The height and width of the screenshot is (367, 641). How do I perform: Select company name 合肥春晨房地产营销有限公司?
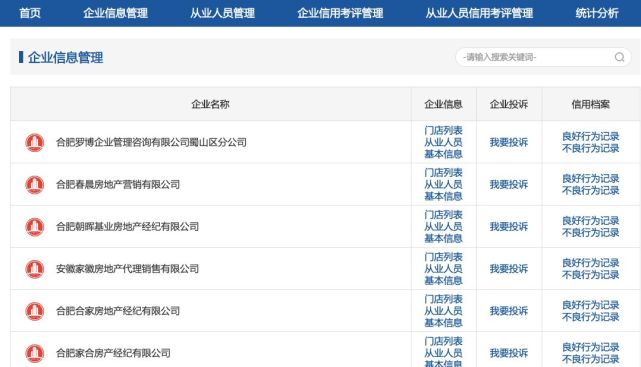118,184
